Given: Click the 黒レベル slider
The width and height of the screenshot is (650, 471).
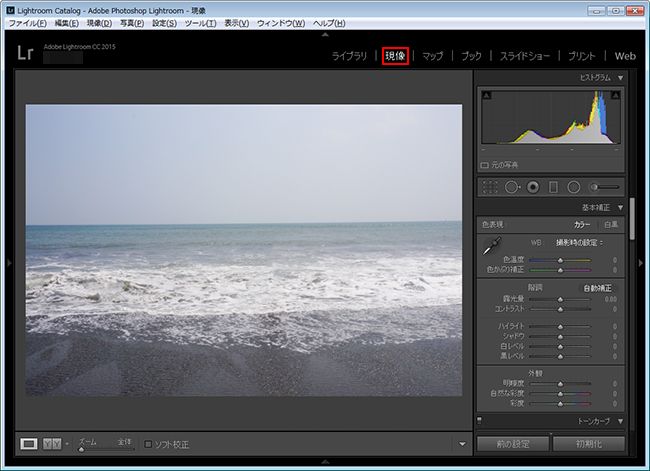Looking at the screenshot, I should click(x=560, y=356).
